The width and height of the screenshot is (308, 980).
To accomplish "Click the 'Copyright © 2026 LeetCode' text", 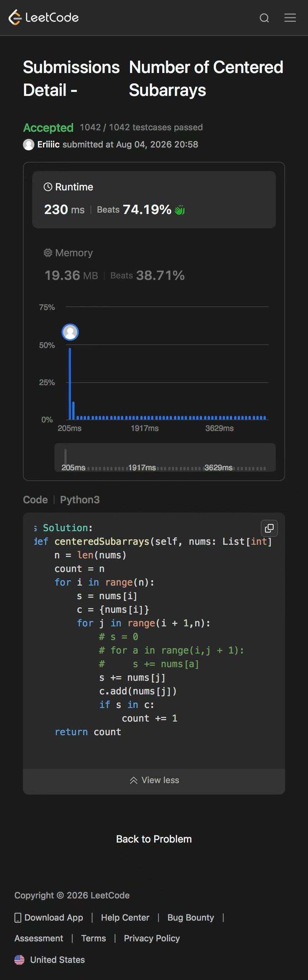I will coord(72,896).
